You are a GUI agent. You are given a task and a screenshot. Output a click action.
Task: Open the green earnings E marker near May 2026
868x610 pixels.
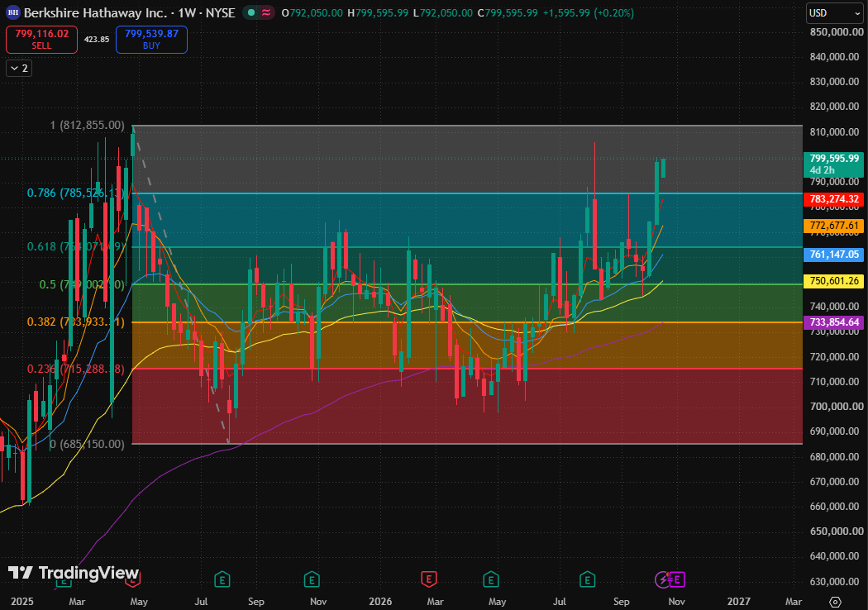click(x=491, y=579)
